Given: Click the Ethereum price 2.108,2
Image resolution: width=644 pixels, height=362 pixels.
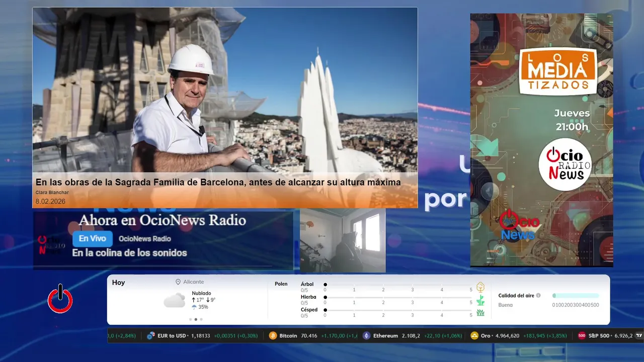Looking at the screenshot, I should coord(411,336).
